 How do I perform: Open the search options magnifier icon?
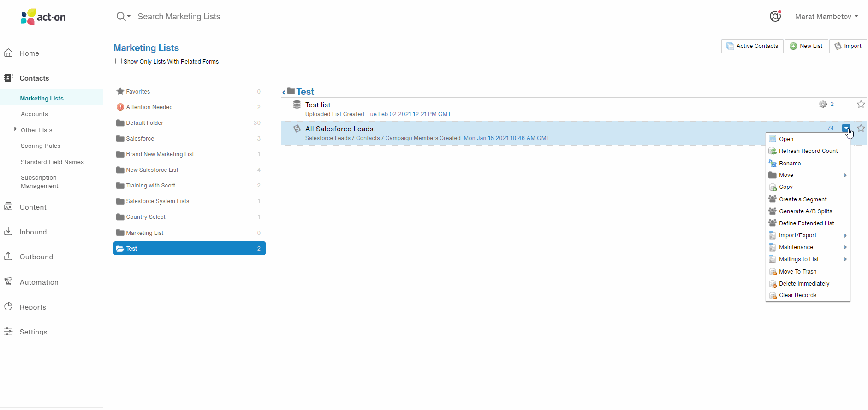pyautogui.click(x=123, y=17)
